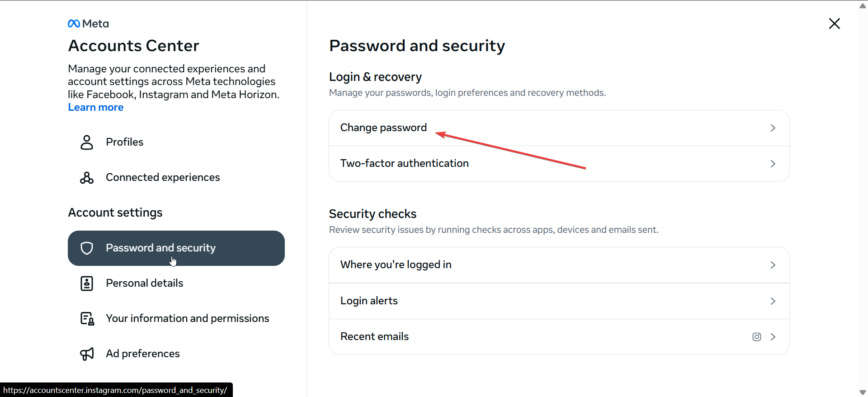Click the Ad preferences megaphone icon
868x397 pixels.
pos(87,354)
